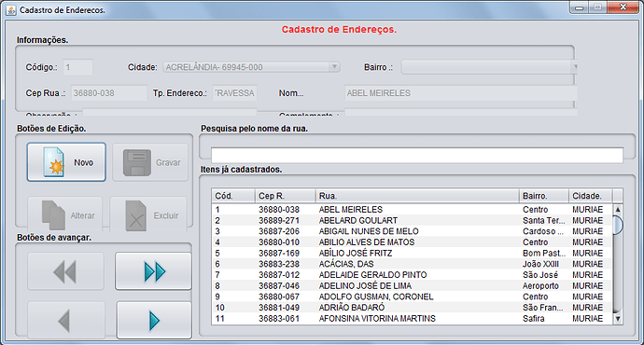Viewport: 644px width, 345px height.
Task: Sort by the Rua. column header
Action: coord(417,196)
